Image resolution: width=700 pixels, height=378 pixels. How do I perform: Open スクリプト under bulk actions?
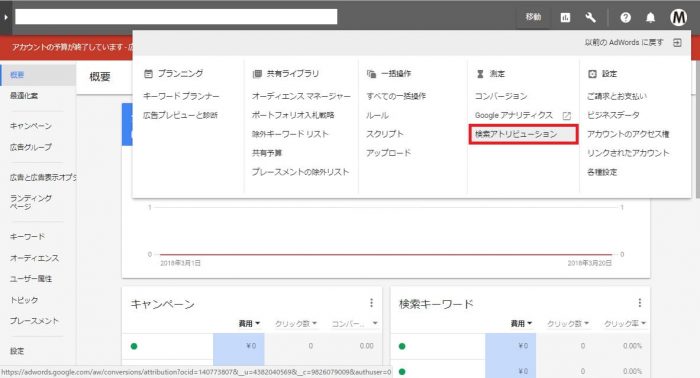point(385,134)
